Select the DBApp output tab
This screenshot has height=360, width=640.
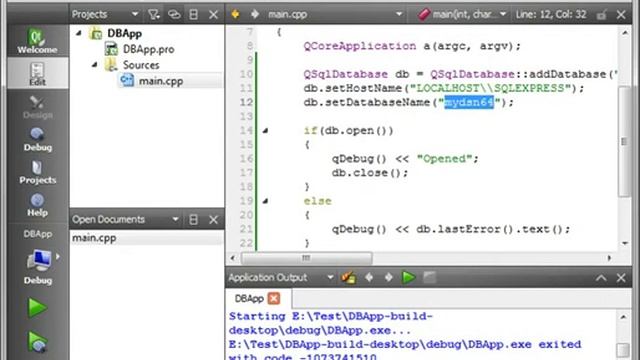pos(249,298)
